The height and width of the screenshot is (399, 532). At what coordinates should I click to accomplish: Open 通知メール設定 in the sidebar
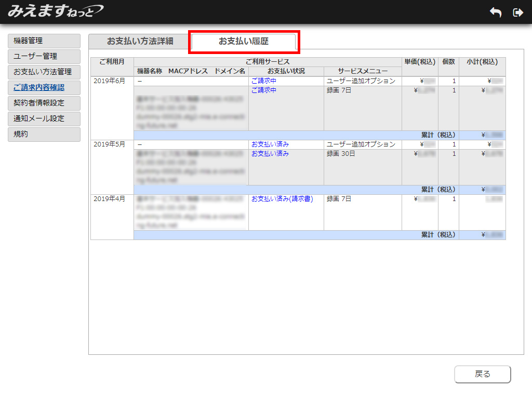pos(44,118)
